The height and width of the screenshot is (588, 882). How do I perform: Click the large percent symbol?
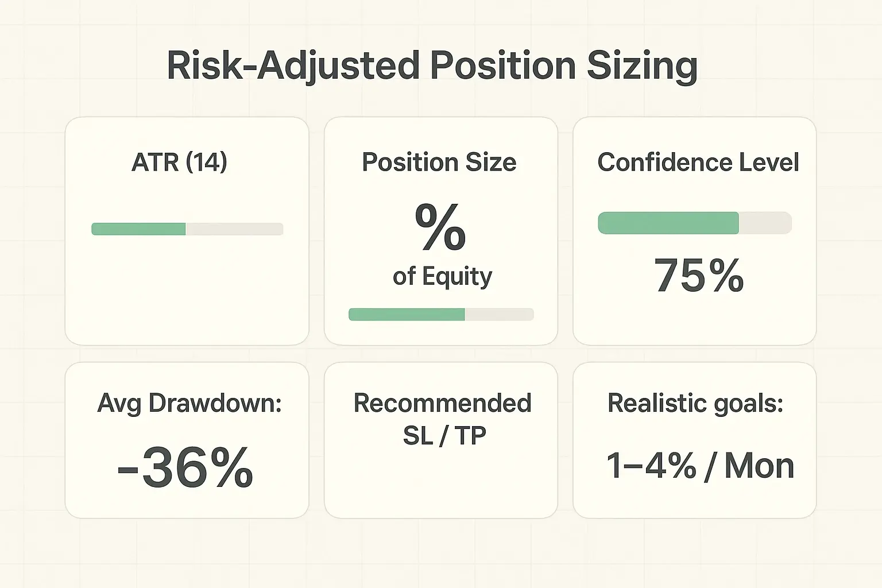(x=440, y=227)
